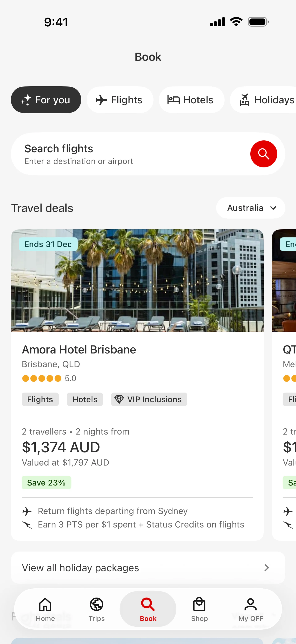
Task: Tap the red search magnifier button
Action: coord(263,154)
